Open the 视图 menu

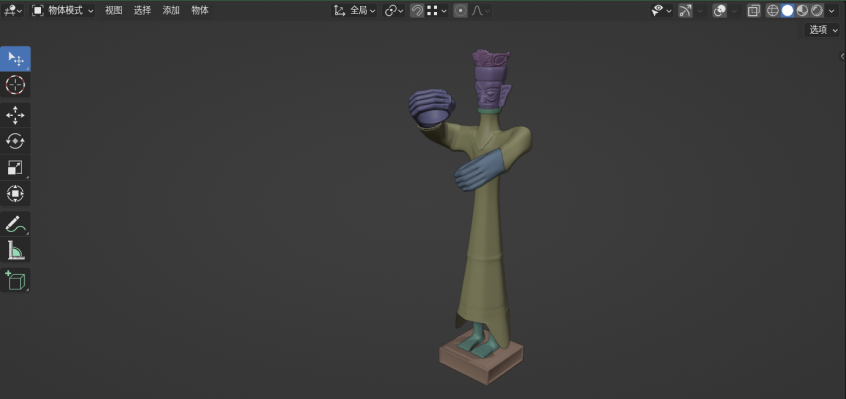(x=113, y=10)
